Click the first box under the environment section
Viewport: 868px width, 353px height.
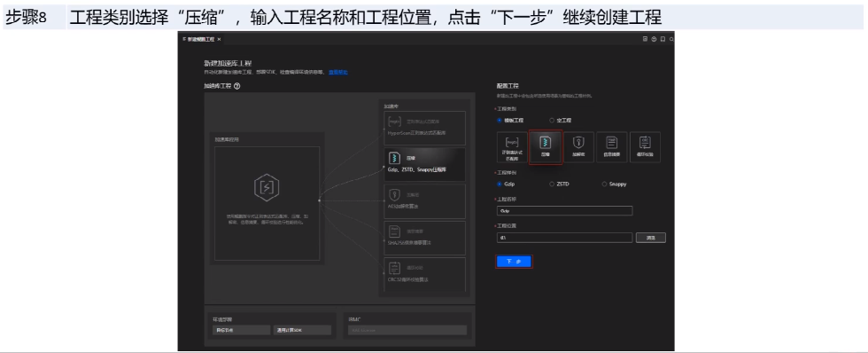click(x=241, y=330)
